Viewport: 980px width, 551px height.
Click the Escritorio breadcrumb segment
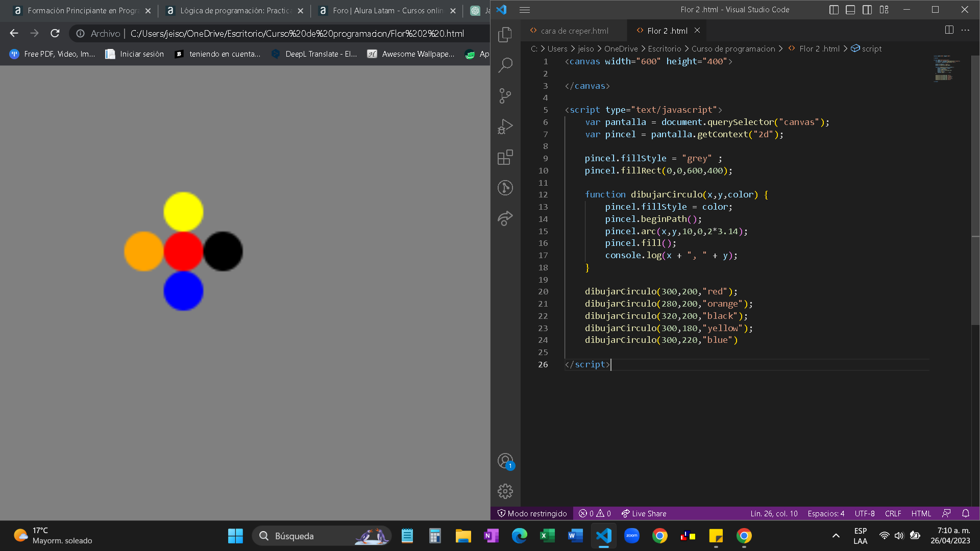pos(664,49)
